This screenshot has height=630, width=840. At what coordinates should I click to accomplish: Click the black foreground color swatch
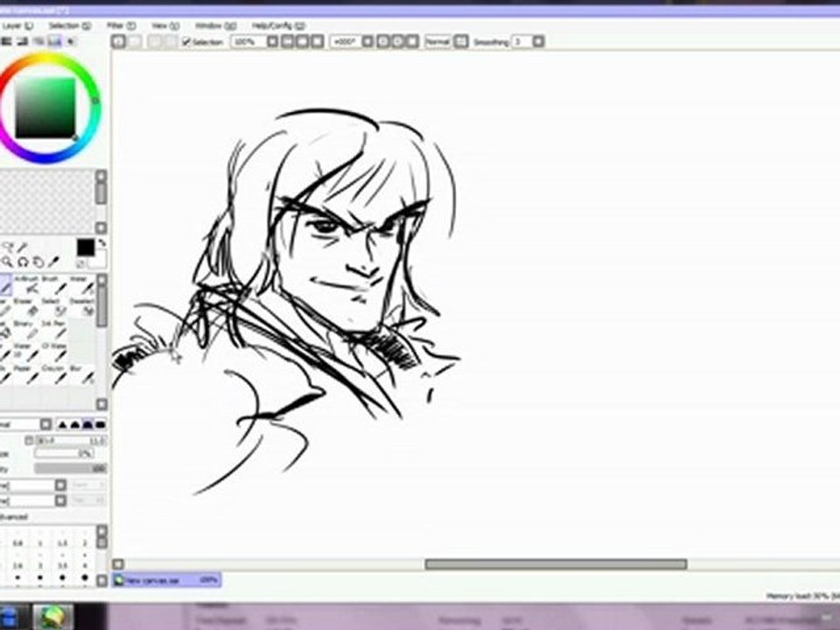pos(85,248)
